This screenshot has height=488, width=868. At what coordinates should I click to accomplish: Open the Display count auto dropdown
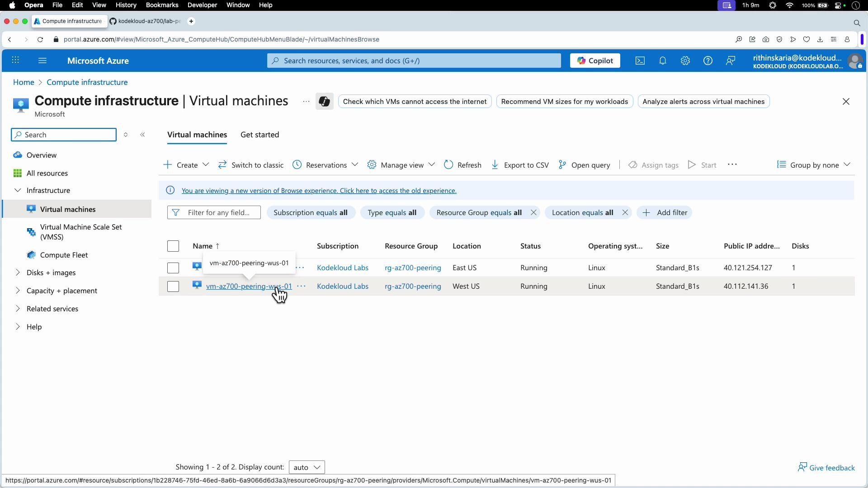tap(307, 467)
